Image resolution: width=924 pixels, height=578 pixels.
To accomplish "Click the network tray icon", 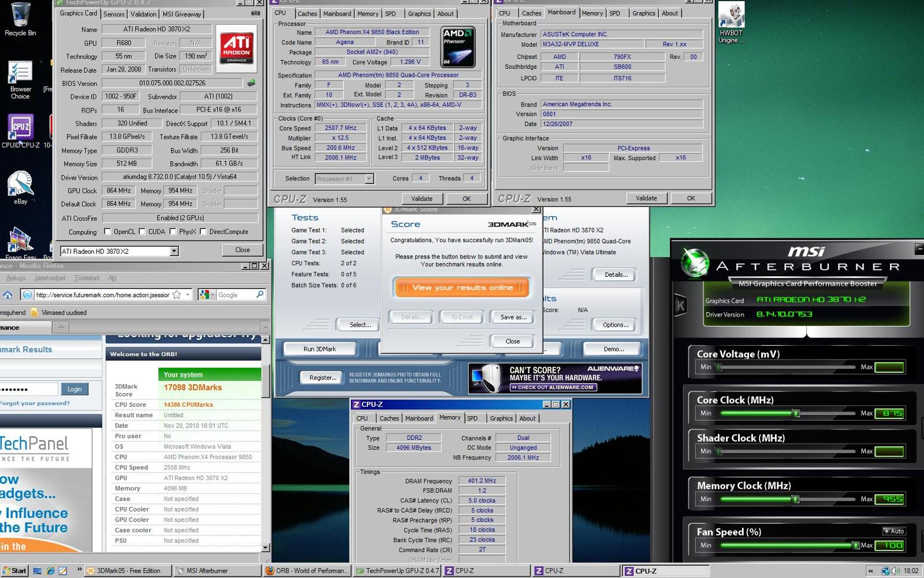I will tap(886, 571).
